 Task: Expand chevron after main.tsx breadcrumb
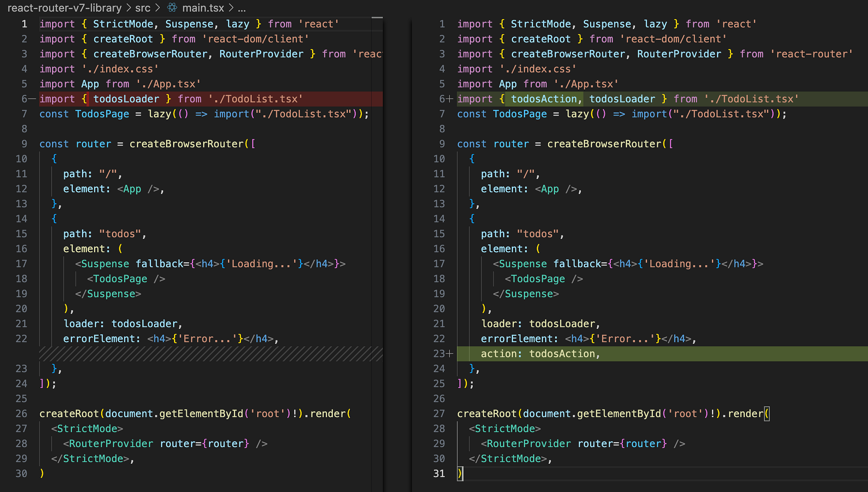[231, 8]
